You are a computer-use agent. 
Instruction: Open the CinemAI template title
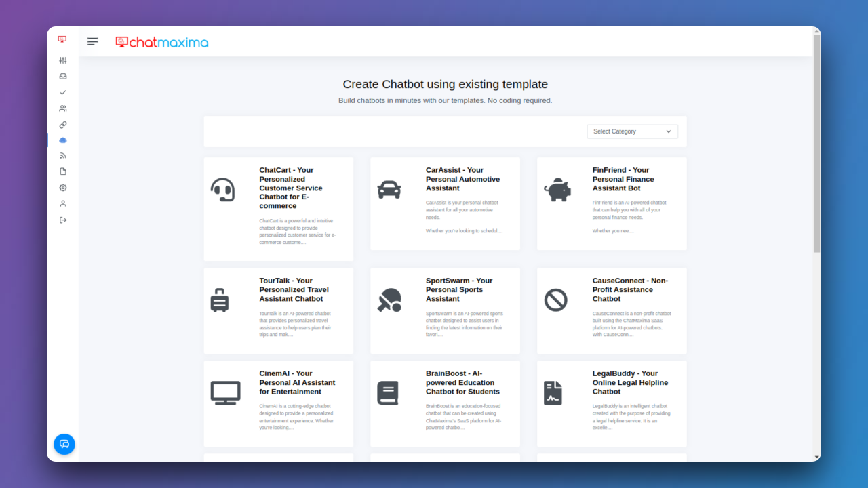[297, 382]
